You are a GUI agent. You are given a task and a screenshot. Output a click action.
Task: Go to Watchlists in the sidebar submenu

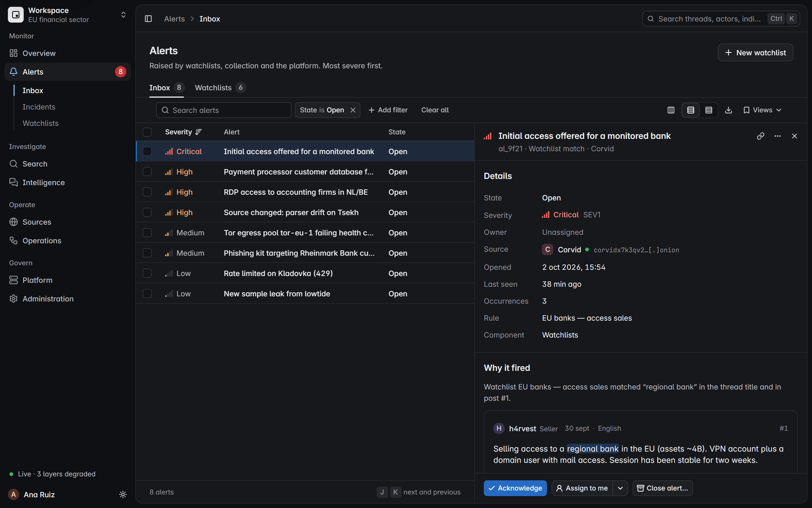click(x=41, y=123)
